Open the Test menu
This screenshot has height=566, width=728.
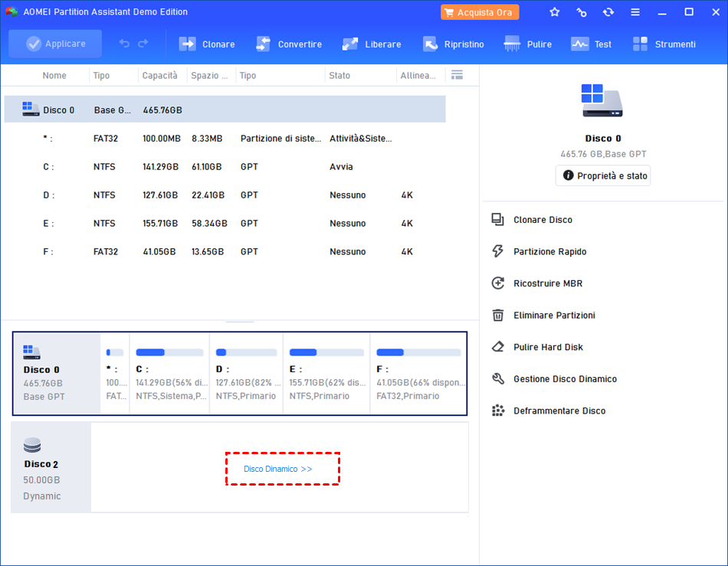coord(591,44)
